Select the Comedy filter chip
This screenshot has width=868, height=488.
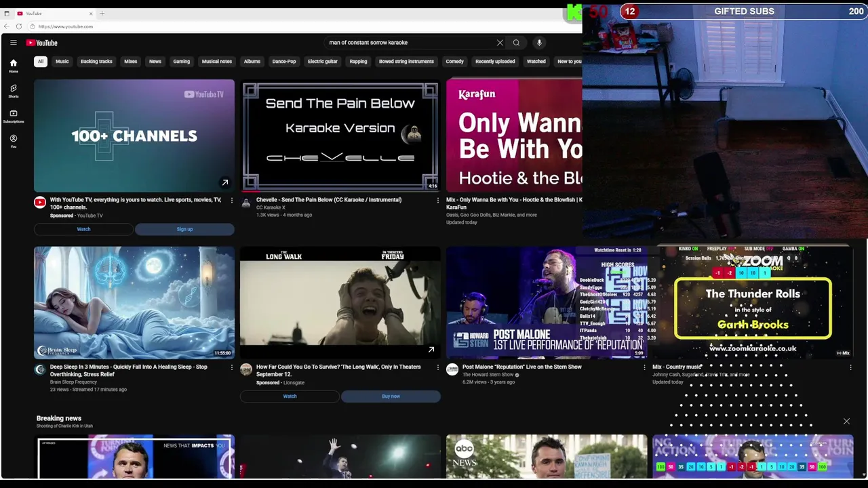[x=454, y=62]
